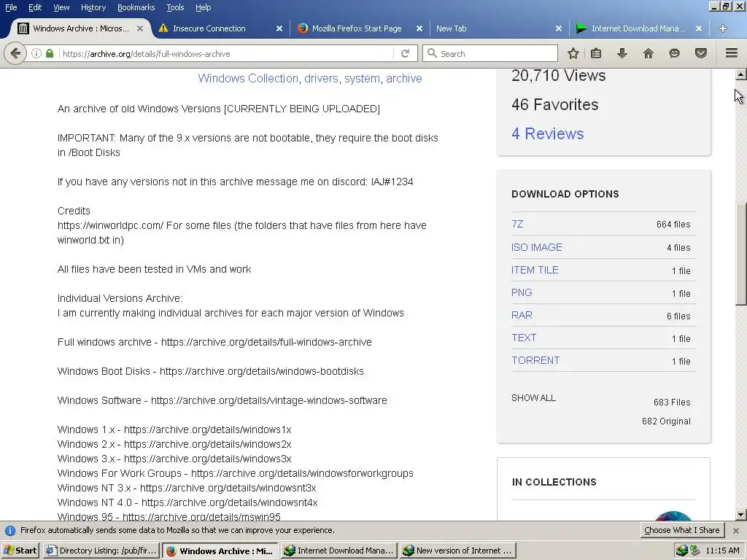The height and width of the screenshot is (560, 747).
Task: Click the vertical scrollbar thumb
Action: point(741,254)
